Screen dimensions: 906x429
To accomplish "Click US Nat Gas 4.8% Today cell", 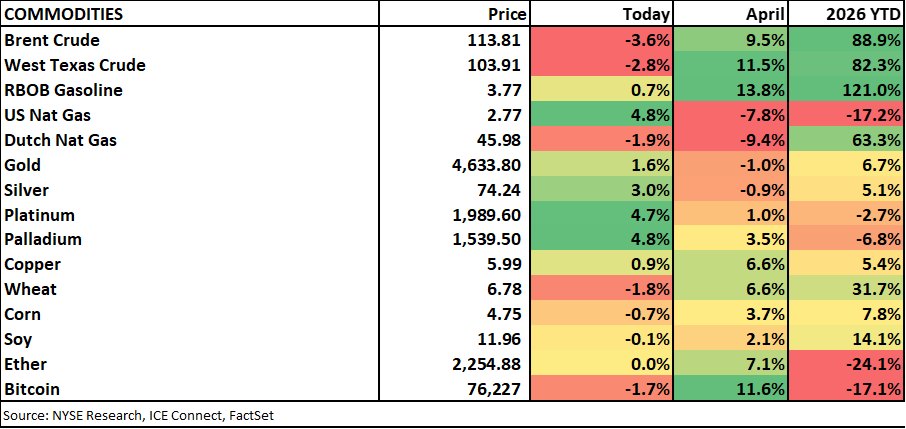I will [601, 115].
